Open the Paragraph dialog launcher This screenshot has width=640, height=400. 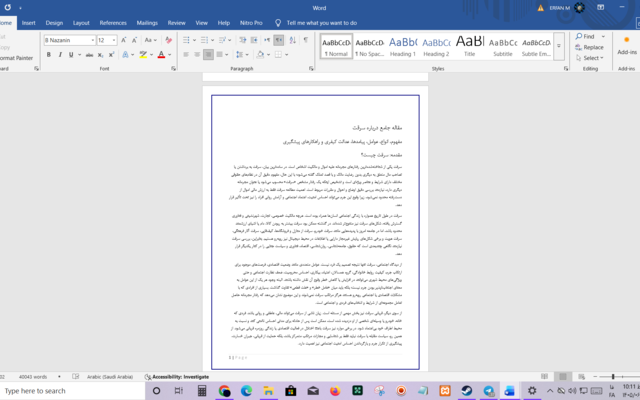(311, 69)
